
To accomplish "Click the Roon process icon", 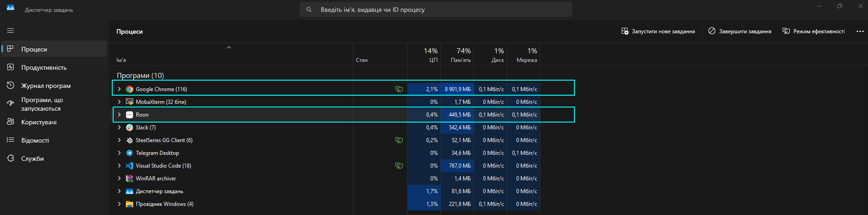I will tap(130, 115).
